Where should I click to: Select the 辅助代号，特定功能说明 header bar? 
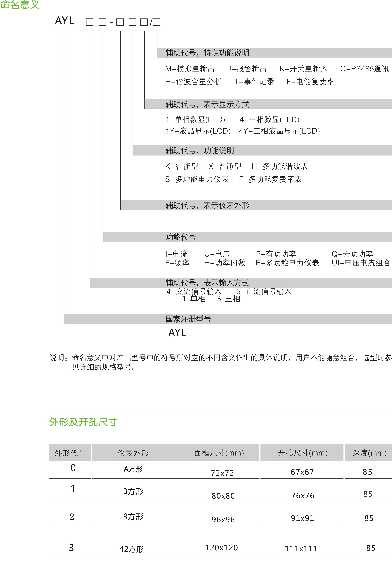(x=274, y=53)
